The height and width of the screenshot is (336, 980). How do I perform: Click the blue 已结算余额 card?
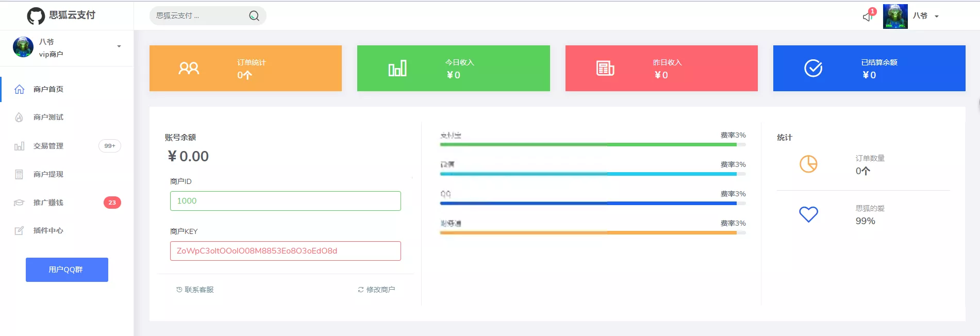869,68
